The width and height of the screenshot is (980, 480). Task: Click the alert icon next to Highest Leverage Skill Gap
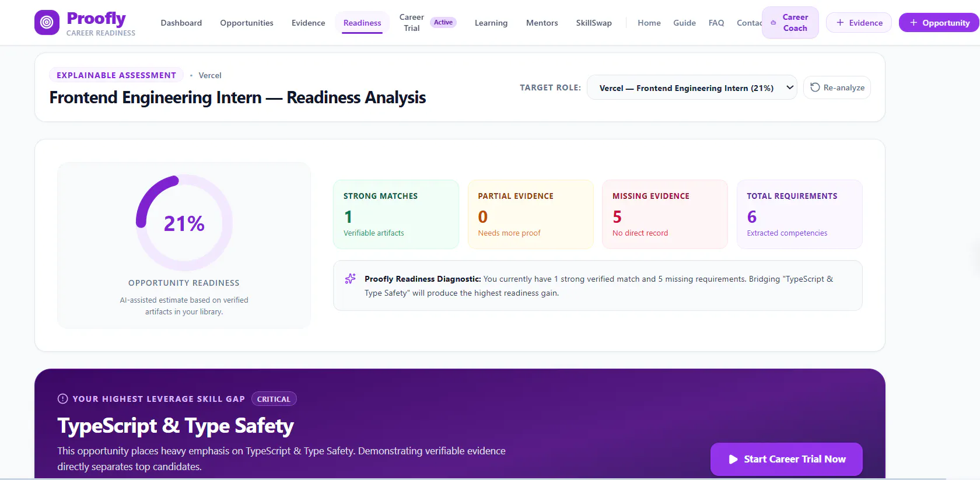(x=62, y=399)
